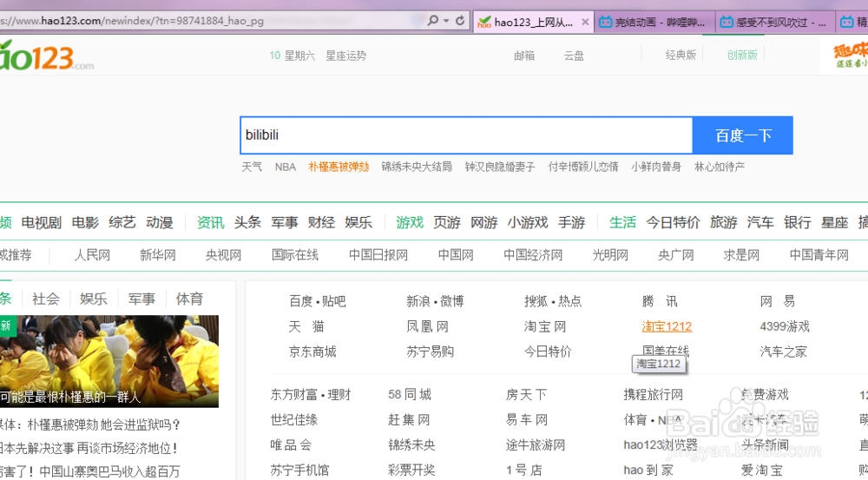Open the 钟汉良隐婚妻子 hot search
This screenshot has height=480, width=868.
pyautogui.click(x=500, y=167)
